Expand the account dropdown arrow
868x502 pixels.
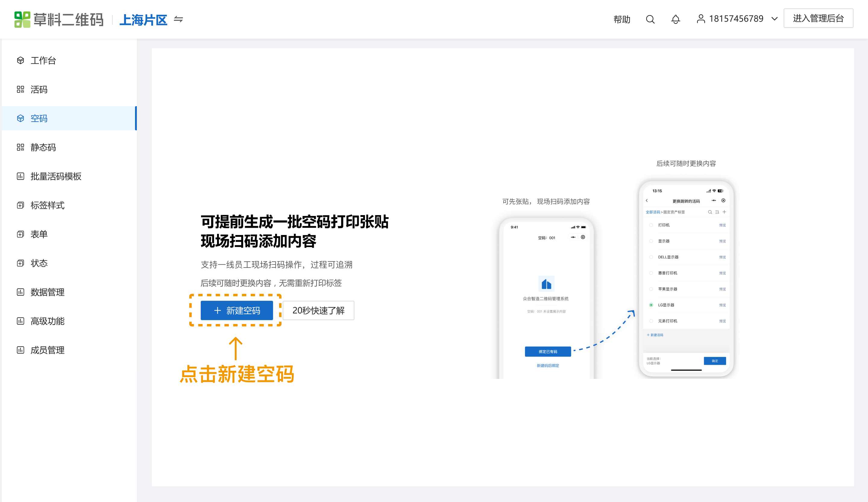point(774,19)
